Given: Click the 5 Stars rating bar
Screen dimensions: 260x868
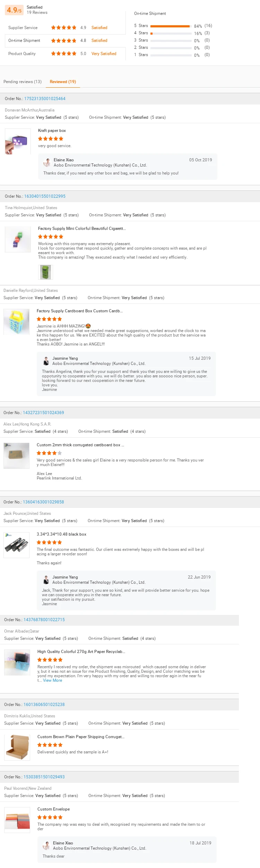Looking at the screenshot, I should [x=171, y=26].
